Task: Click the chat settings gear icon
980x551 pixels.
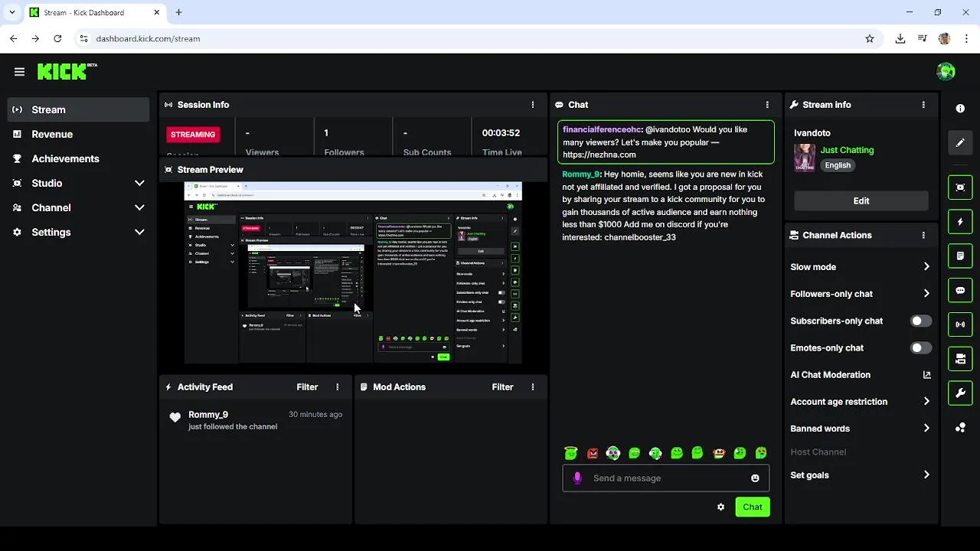Action: click(720, 507)
